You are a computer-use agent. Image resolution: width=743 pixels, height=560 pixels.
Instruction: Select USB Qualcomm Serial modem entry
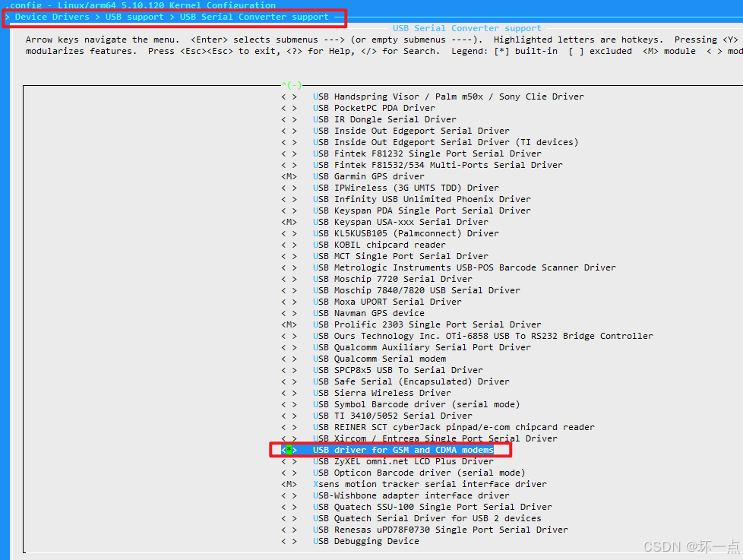[379, 359]
